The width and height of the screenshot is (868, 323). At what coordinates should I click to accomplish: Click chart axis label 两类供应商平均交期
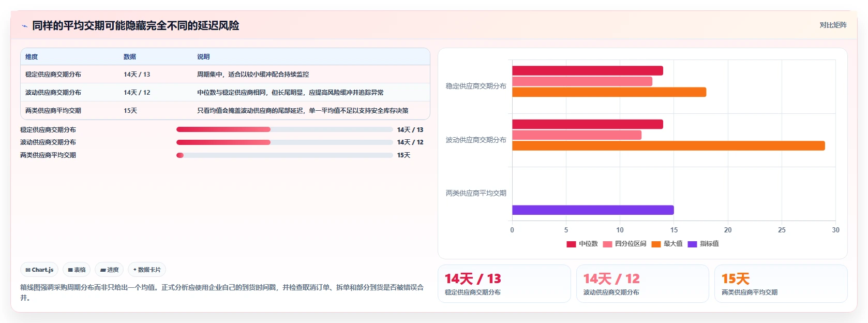tap(476, 194)
